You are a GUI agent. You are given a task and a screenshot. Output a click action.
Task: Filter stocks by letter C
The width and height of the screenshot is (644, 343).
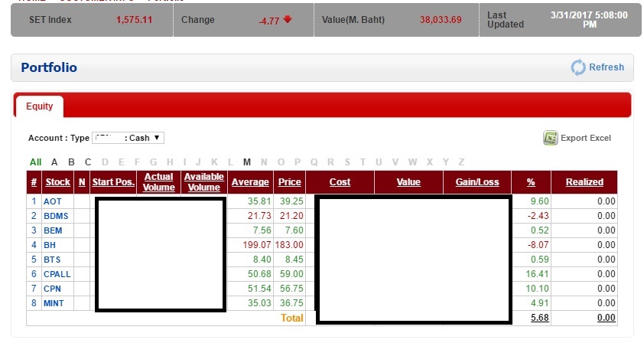click(88, 162)
